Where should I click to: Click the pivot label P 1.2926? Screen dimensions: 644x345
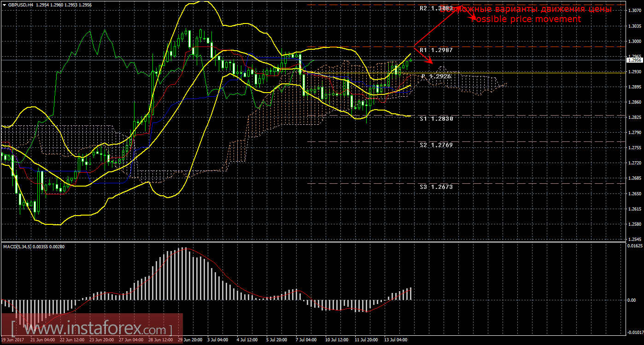436,76
